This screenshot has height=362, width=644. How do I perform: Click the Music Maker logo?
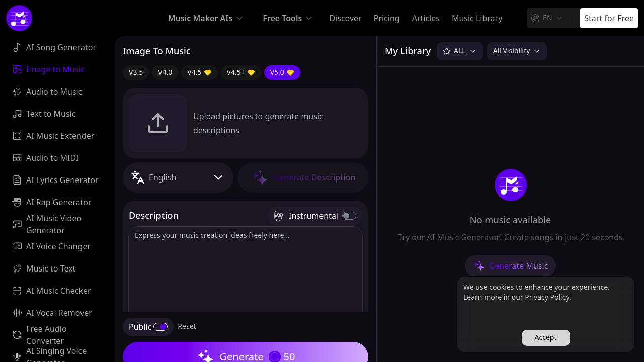(19, 18)
